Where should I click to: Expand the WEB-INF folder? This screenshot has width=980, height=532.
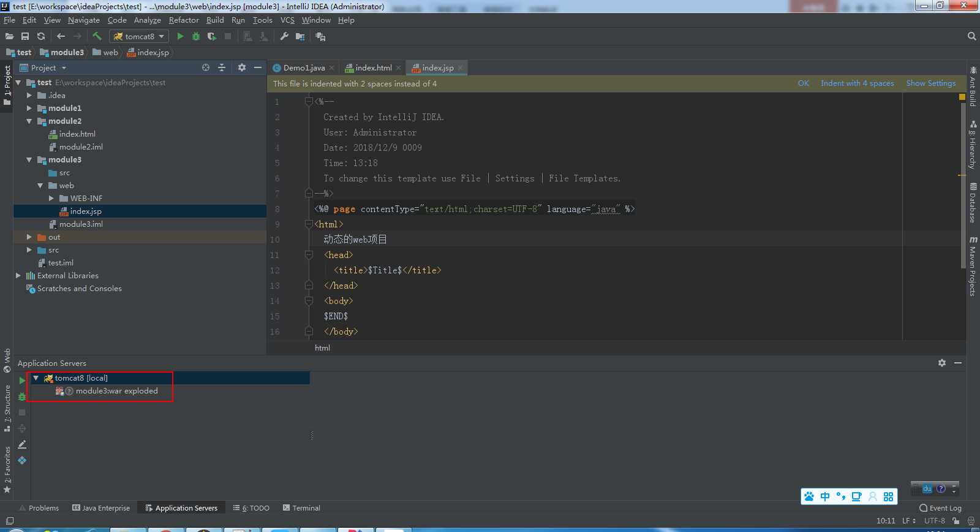coord(51,198)
